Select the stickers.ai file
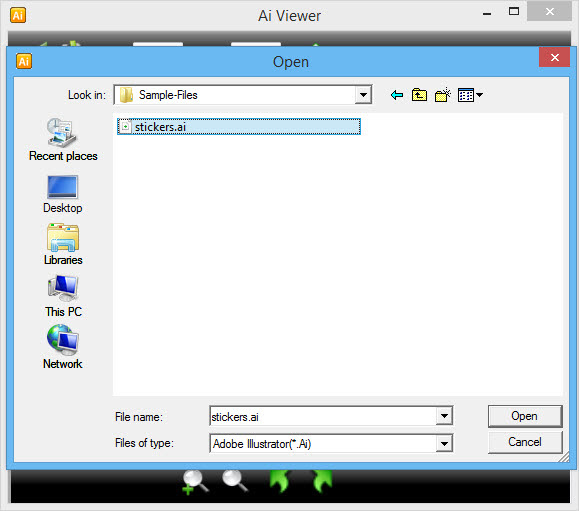 click(239, 127)
